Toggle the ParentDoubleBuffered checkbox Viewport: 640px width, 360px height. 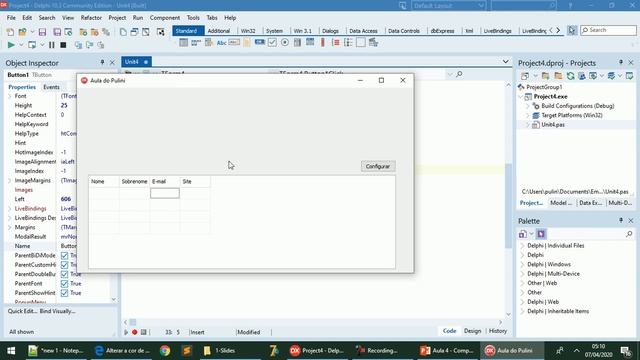click(x=64, y=274)
